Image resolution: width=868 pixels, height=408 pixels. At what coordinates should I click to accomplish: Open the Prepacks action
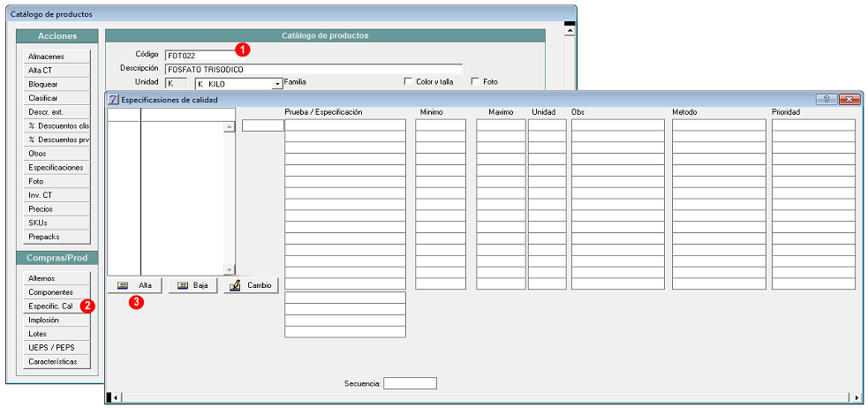point(57,237)
